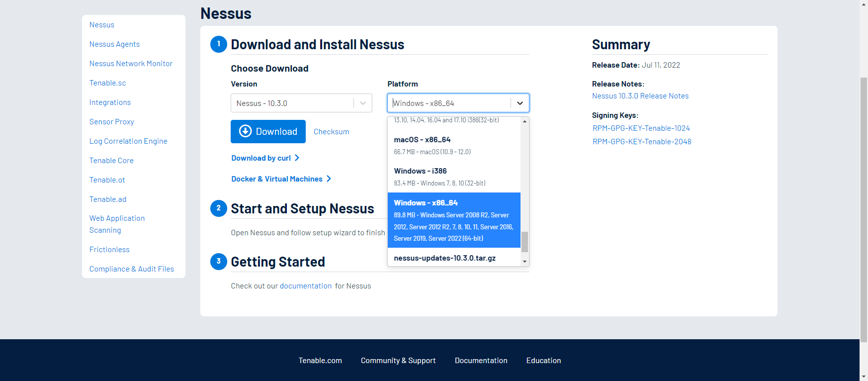Open the Nessus sidebar link
This screenshot has width=868, height=381.
coord(102,25)
